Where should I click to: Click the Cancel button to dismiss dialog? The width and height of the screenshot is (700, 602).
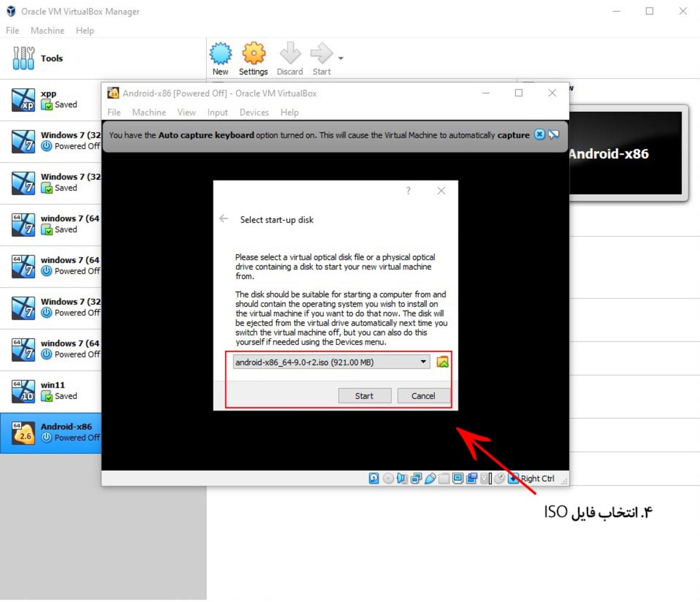(423, 395)
